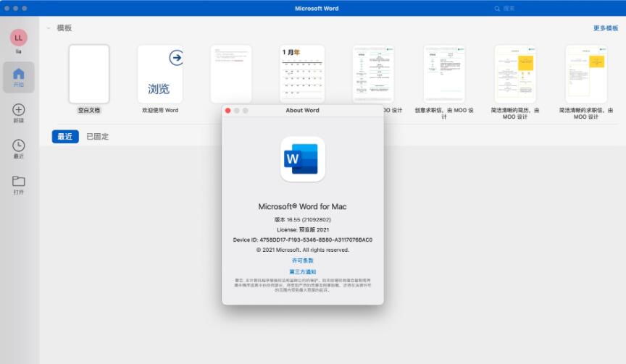This screenshot has height=364, width=626.
Task: Open the LL account avatar
Action: pyautogui.click(x=18, y=38)
